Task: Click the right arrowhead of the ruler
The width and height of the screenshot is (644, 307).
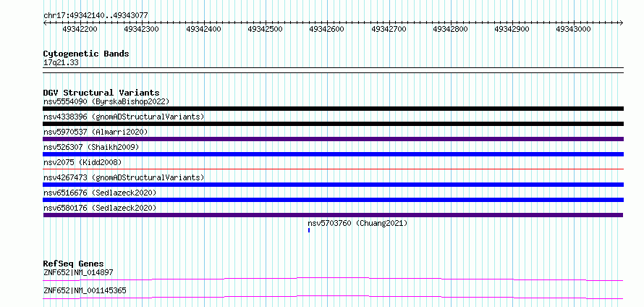Action: [x=622, y=22]
